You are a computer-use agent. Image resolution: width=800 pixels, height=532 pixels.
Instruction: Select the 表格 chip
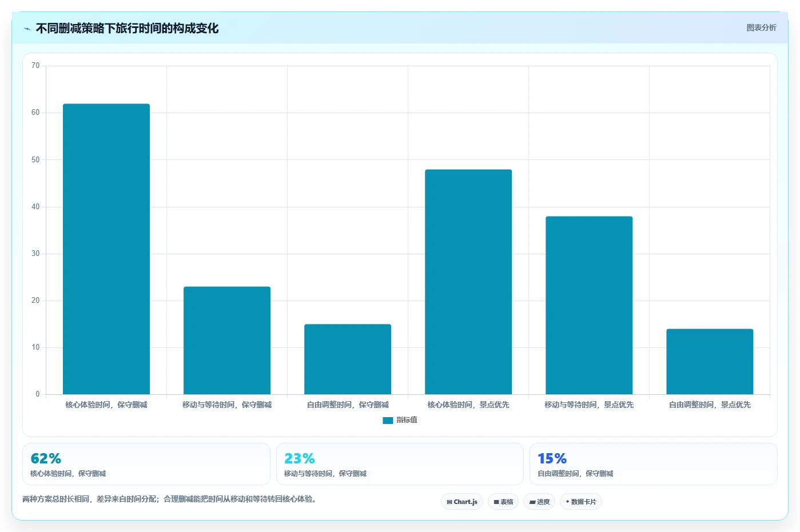[503, 502]
